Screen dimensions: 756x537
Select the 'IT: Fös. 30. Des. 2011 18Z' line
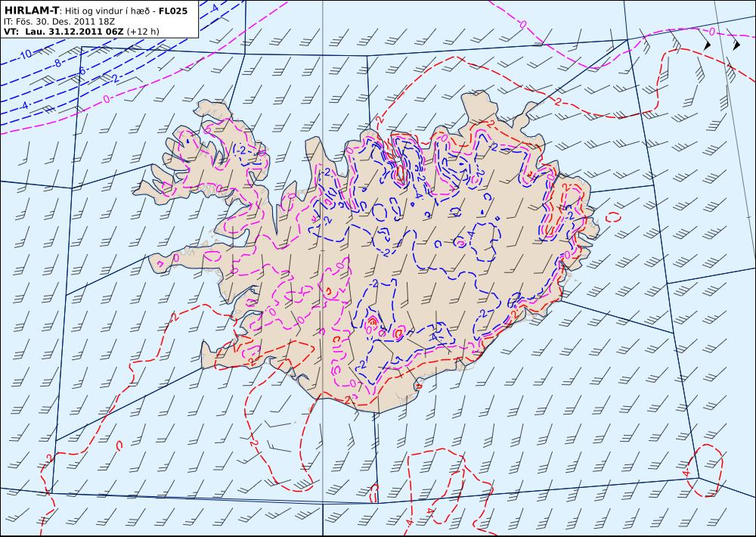coord(57,22)
